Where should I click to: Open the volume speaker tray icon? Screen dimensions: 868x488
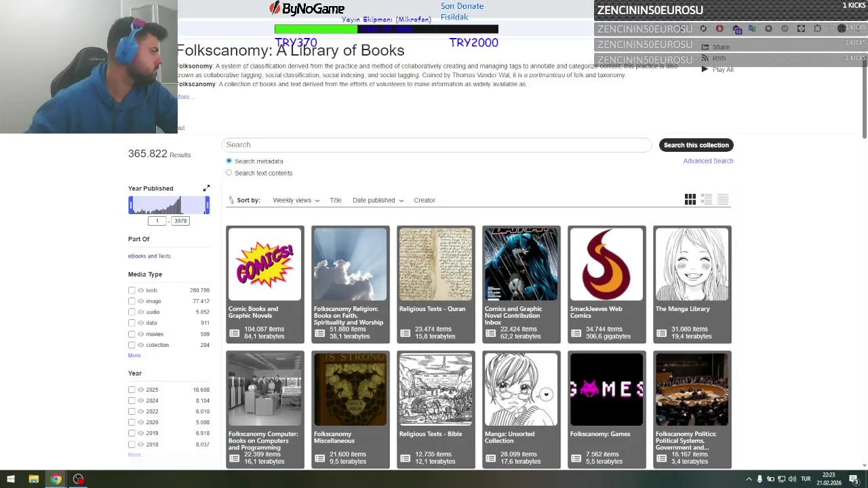[x=792, y=479]
